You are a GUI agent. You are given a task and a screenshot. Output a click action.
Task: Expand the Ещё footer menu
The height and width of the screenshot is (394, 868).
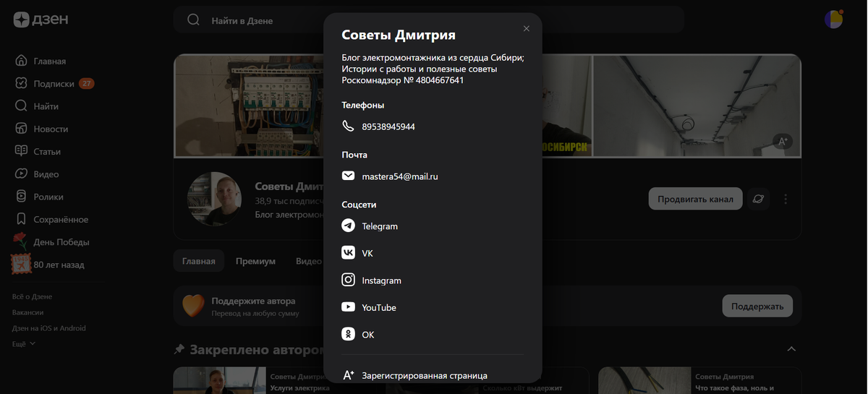point(24,344)
